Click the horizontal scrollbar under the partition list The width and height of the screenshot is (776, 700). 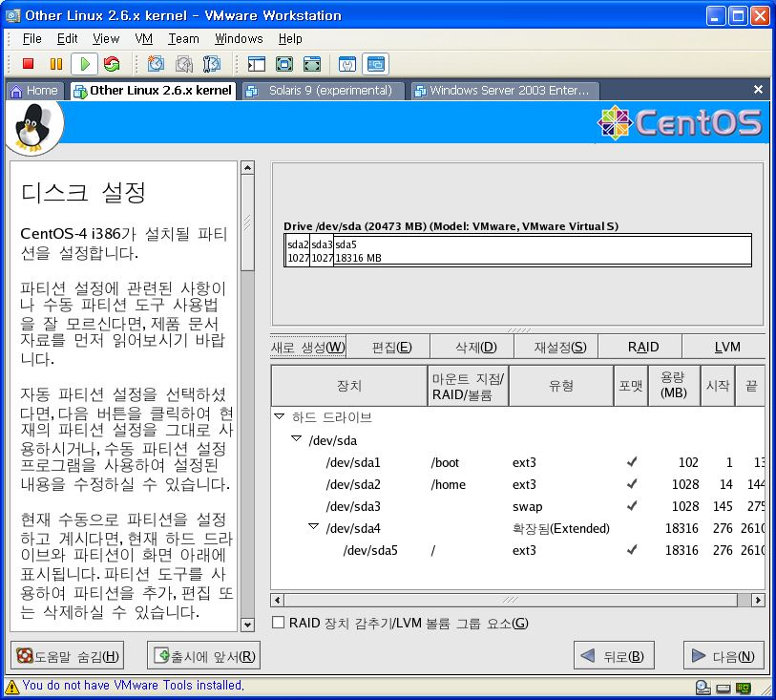tap(514, 601)
